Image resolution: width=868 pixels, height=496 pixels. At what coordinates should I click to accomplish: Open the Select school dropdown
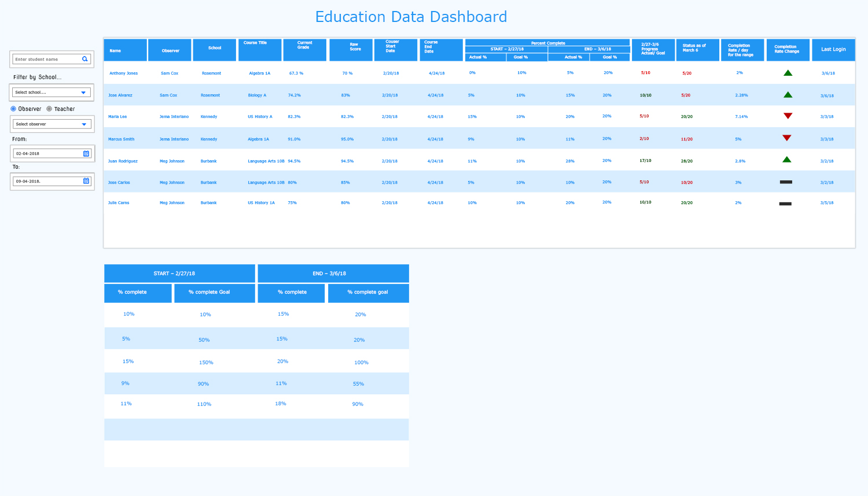point(52,92)
